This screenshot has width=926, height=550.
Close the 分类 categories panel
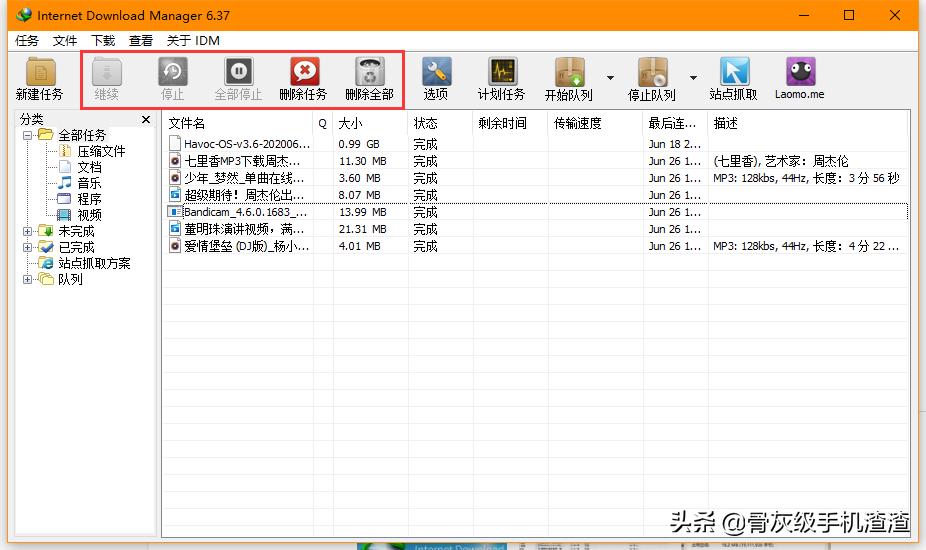[146, 119]
